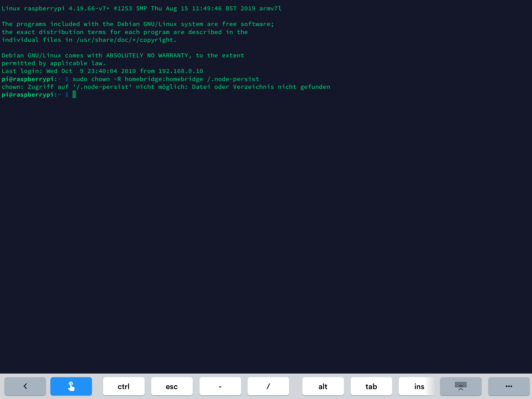Click the '/.node-persist' argument in the command
Image resolution: width=532 pixels, height=399 pixels.
tap(233, 79)
